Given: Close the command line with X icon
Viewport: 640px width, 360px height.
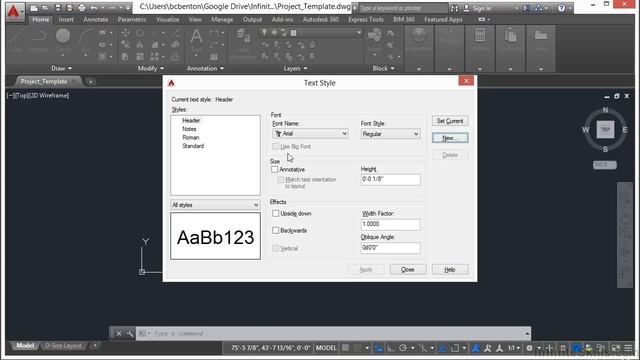Looking at the screenshot, I should click(119, 333).
